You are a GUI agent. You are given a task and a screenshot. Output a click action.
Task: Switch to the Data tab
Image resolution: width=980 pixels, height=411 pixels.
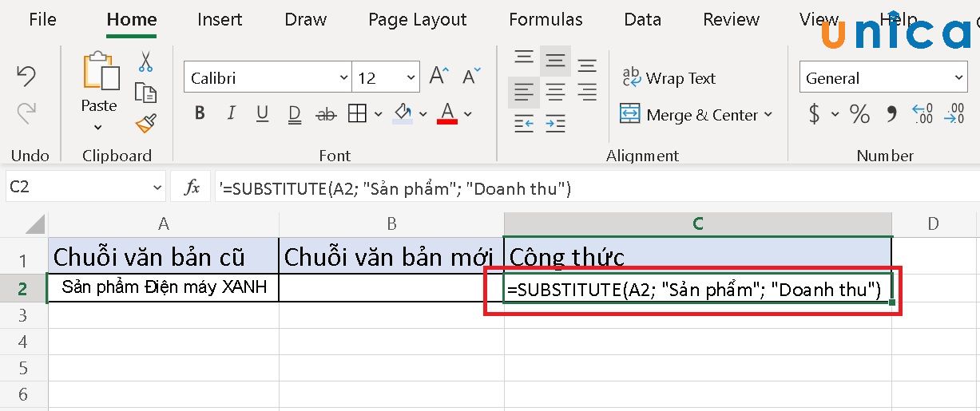[643, 20]
